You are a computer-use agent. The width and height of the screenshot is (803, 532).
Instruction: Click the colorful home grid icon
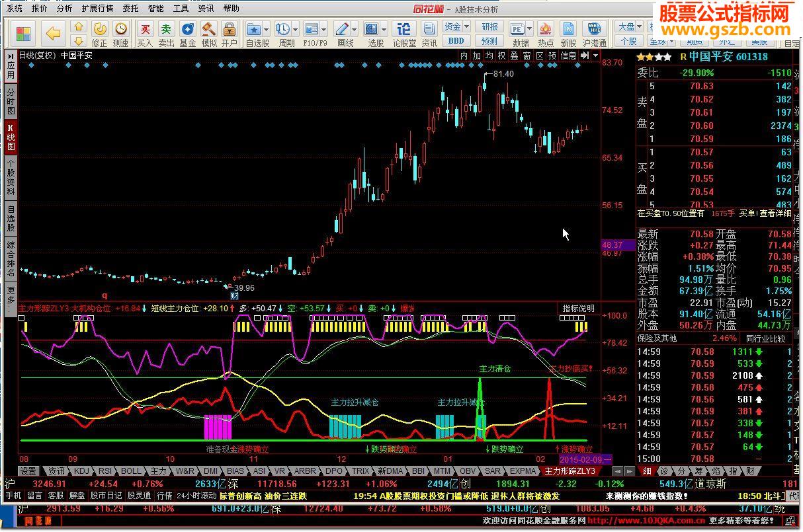[x=24, y=34]
